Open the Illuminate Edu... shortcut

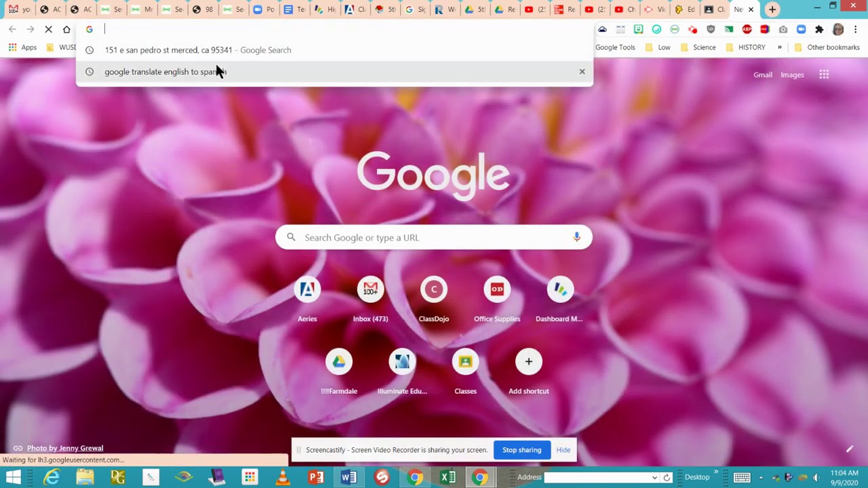tap(402, 371)
